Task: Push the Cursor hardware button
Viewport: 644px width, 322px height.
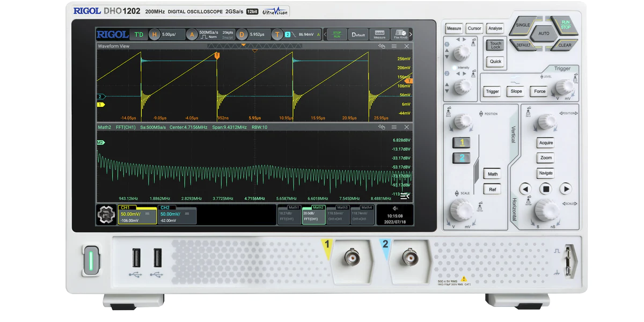Action: [474, 28]
